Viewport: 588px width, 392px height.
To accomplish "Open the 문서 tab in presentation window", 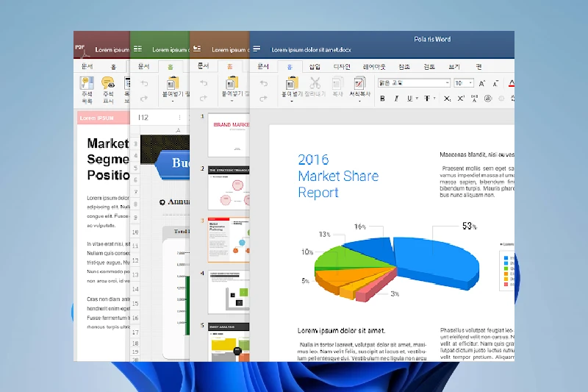I will [x=203, y=65].
